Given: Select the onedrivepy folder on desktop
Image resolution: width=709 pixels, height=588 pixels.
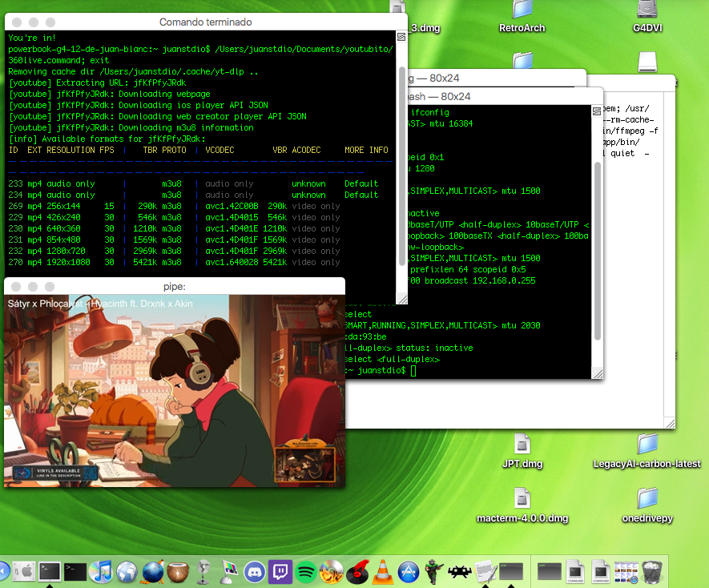Looking at the screenshot, I should (x=647, y=505).
